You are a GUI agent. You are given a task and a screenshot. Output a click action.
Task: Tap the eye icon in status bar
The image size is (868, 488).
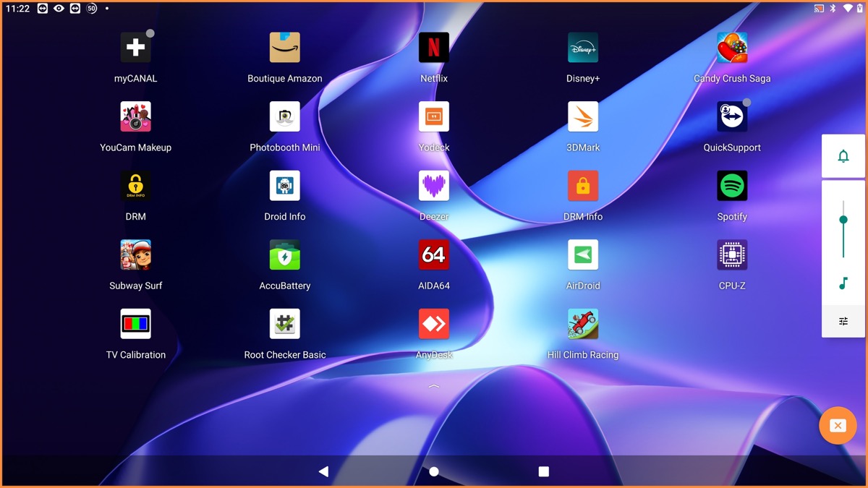pyautogui.click(x=59, y=9)
